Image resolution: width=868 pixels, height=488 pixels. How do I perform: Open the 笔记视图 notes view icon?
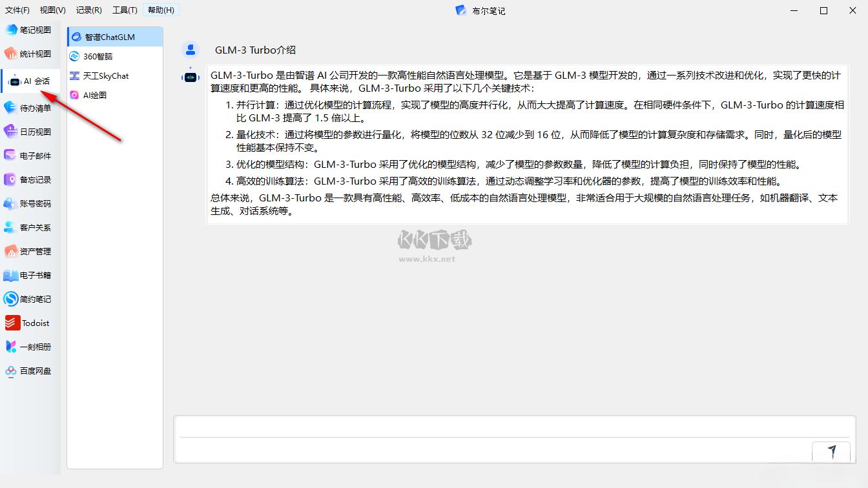click(x=12, y=30)
